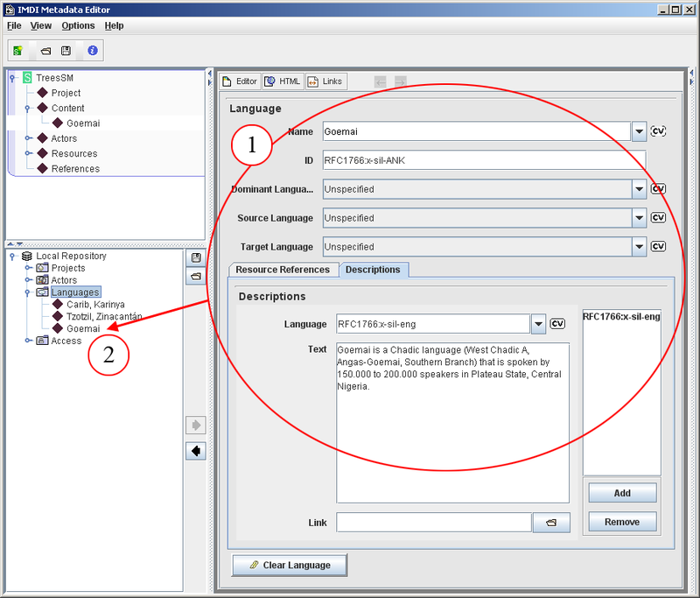Select the TreesSM session node
The width and height of the screenshot is (700, 598).
coord(54,78)
